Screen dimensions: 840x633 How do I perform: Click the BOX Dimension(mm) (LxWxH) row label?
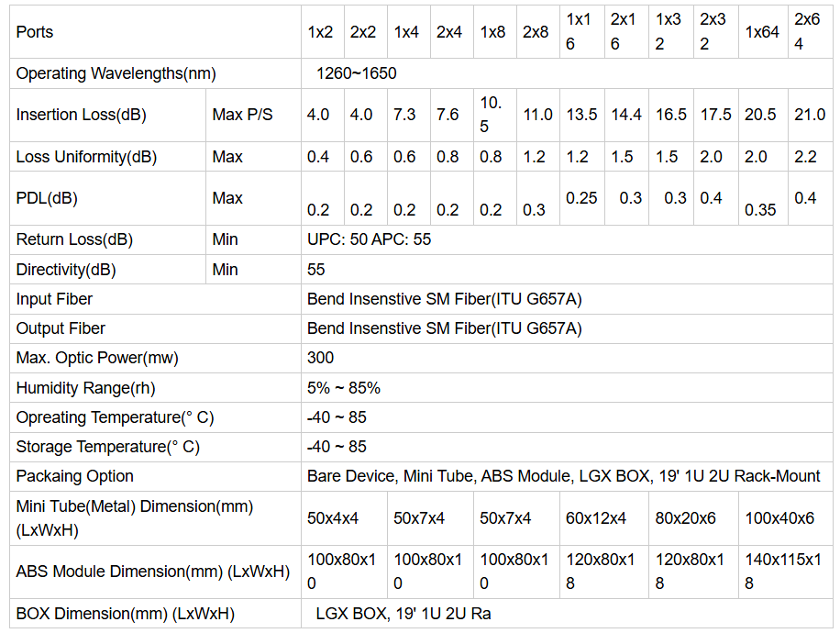[x=126, y=614]
